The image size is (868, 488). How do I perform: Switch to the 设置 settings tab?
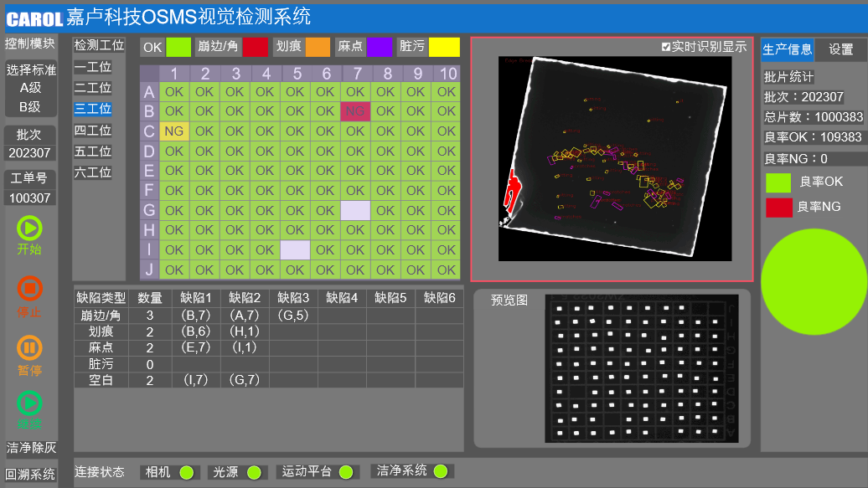tap(840, 49)
